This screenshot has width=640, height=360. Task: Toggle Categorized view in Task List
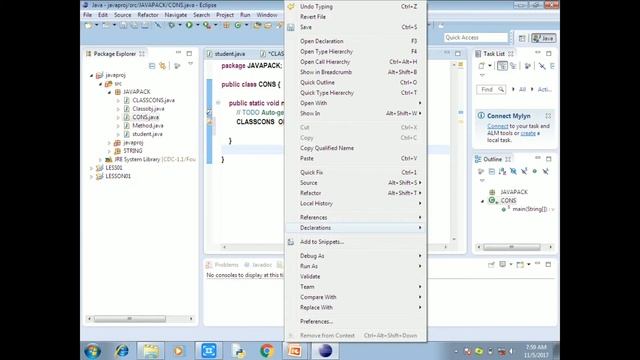[502, 66]
